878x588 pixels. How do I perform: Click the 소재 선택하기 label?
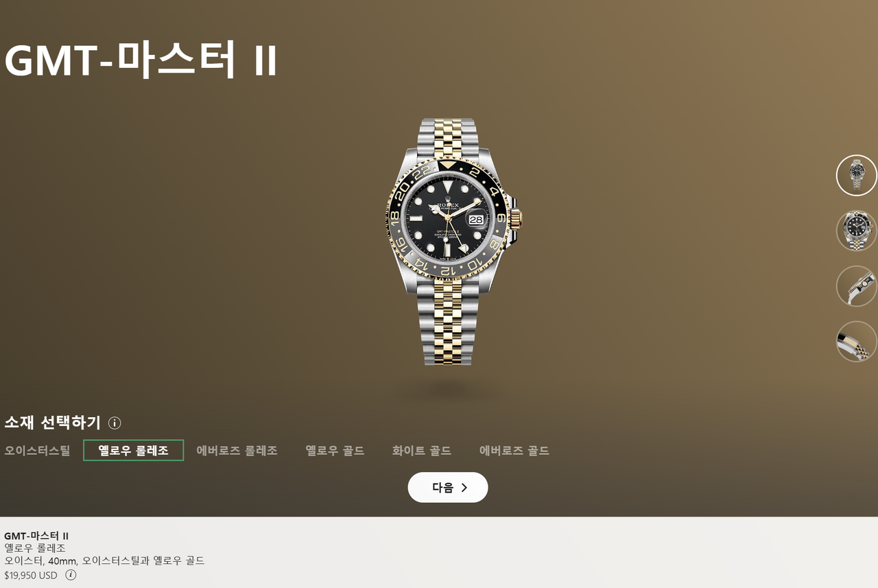52,423
